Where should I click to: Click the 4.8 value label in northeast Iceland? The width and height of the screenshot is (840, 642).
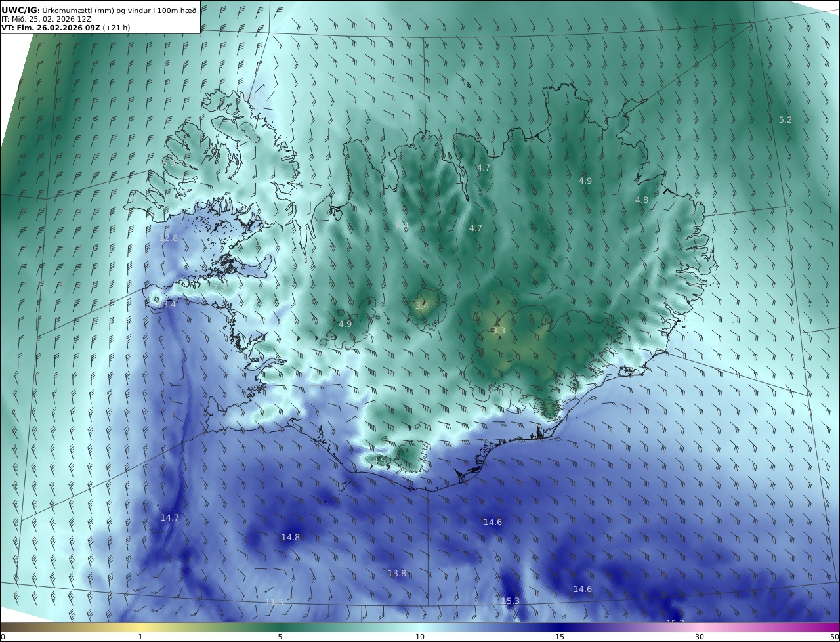point(641,200)
